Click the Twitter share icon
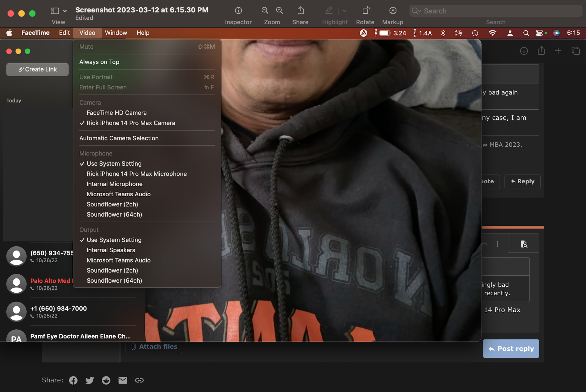The width and height of the screenshot is (586, 392). [x=90, y=380]
